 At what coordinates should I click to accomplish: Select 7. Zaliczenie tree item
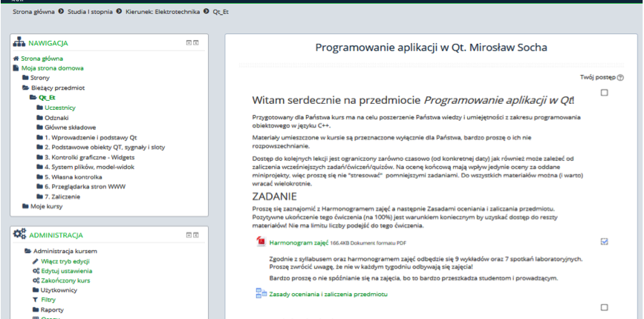(x=62, y=197)
